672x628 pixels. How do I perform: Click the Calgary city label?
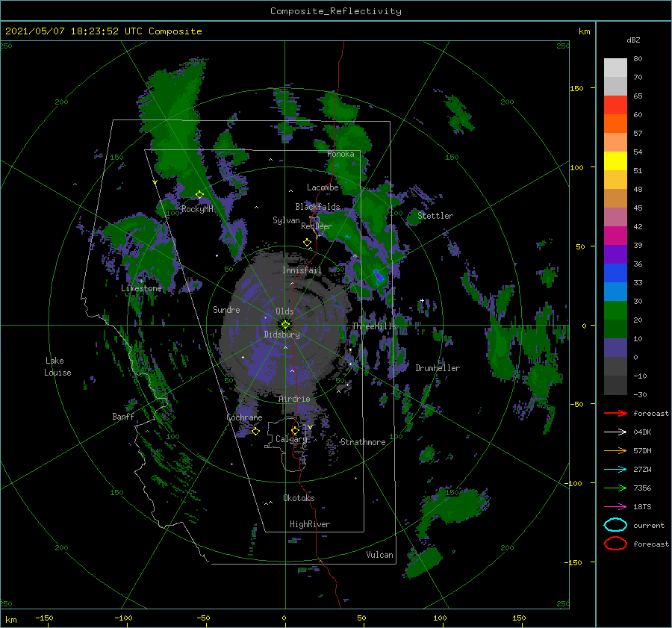coord(291,439)
